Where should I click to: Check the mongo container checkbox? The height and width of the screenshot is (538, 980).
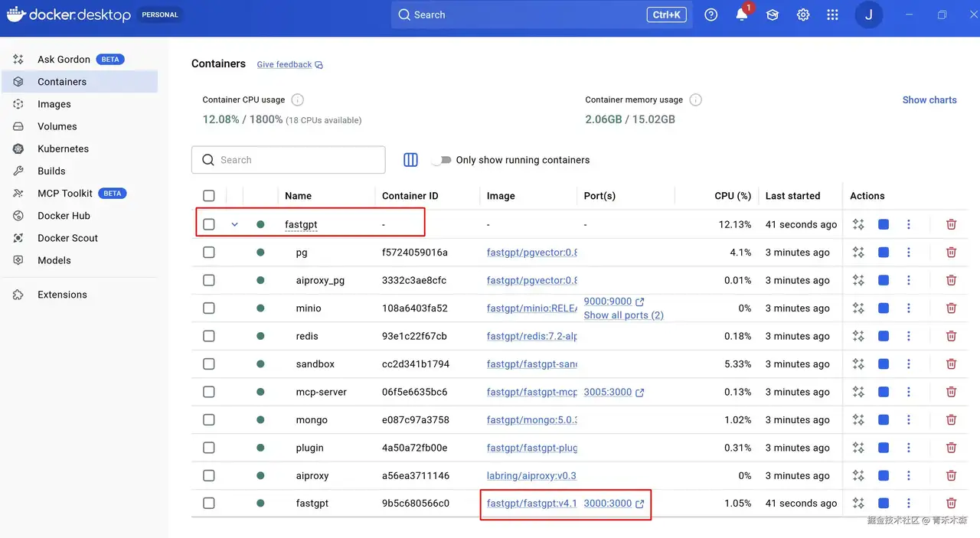(x=209, y=420)
